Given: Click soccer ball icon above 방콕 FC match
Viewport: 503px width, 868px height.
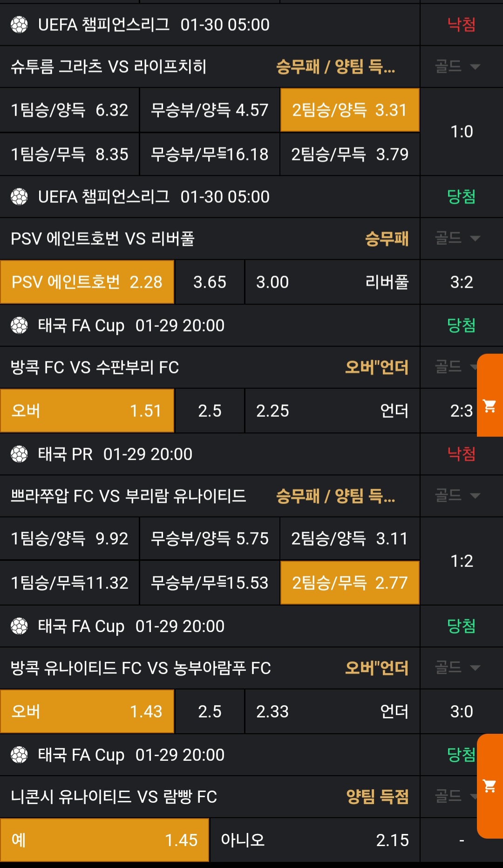Looking at the screenshot, I should tap(19, 325).
